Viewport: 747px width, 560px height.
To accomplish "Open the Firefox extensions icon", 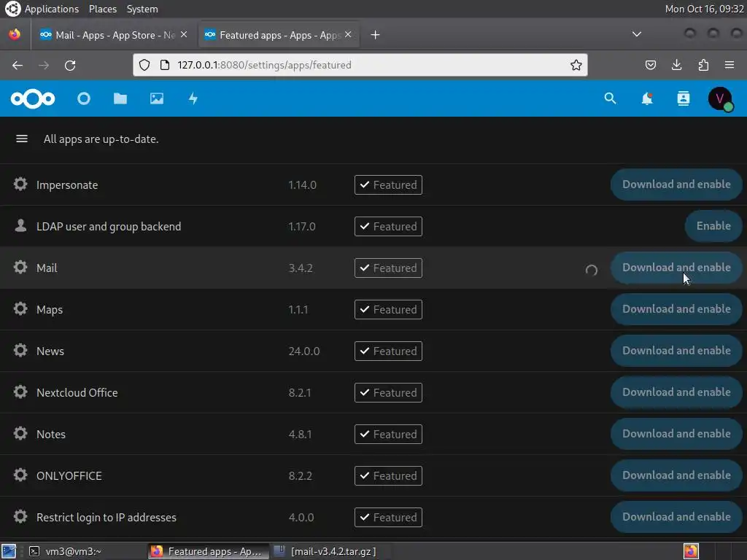I will (703, 65).
